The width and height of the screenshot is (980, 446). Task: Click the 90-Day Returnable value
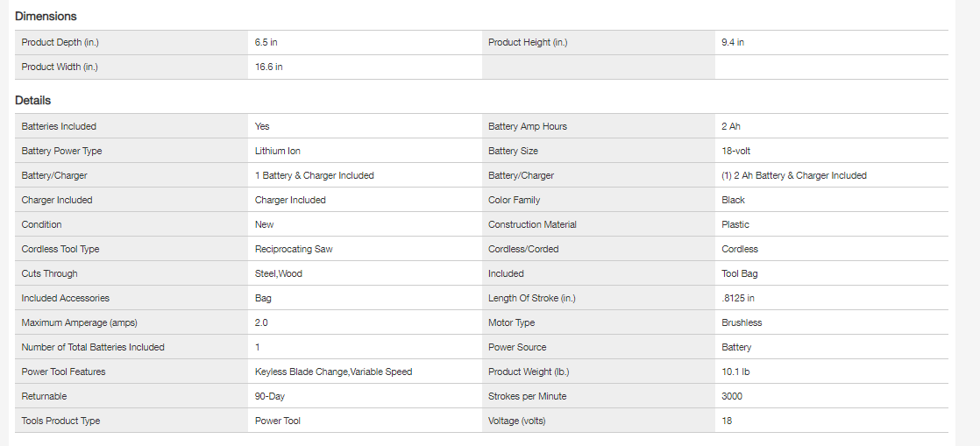(269, 396)
